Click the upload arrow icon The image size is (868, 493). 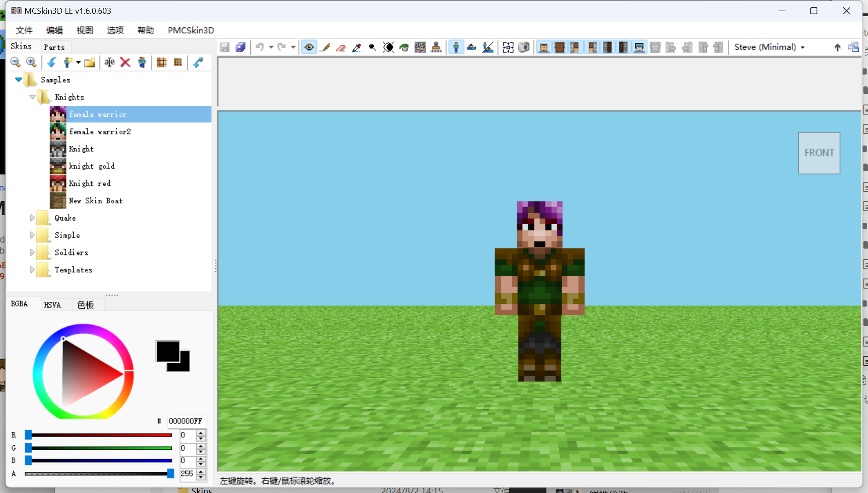click(837, 47)
